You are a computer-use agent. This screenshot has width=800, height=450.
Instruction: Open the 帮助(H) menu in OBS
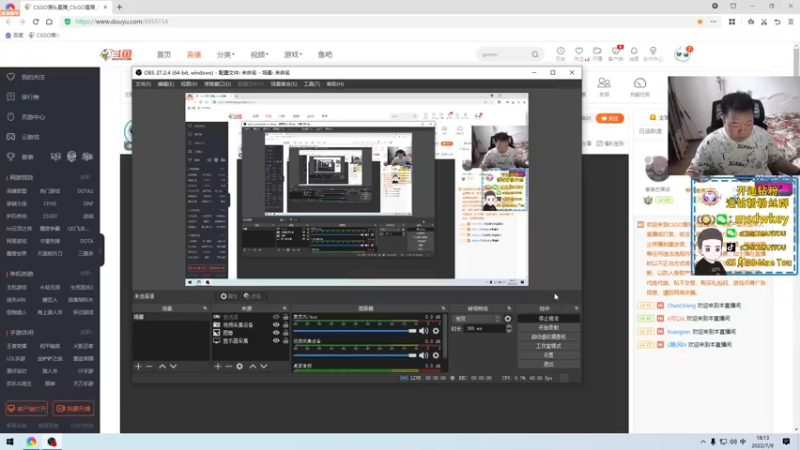[x=335, y=84]
